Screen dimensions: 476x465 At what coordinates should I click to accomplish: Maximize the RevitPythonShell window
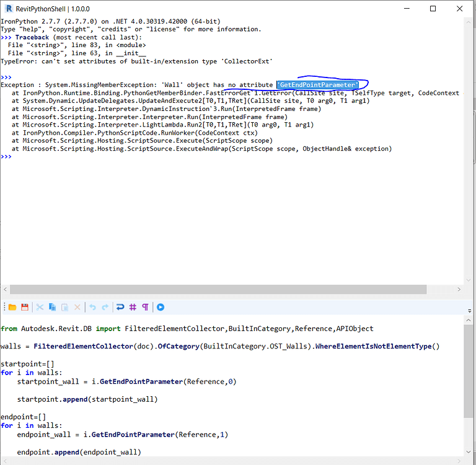point(433,9)
